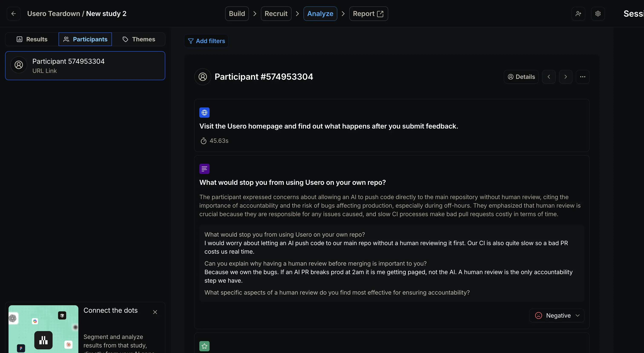Select Participant 574953304 in the list
The width and height of the screenshot is (644, 353).
85,65
